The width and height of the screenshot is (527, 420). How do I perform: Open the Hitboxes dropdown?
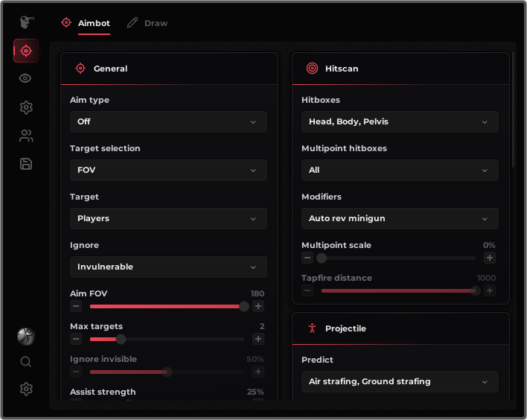click(400, 121)
